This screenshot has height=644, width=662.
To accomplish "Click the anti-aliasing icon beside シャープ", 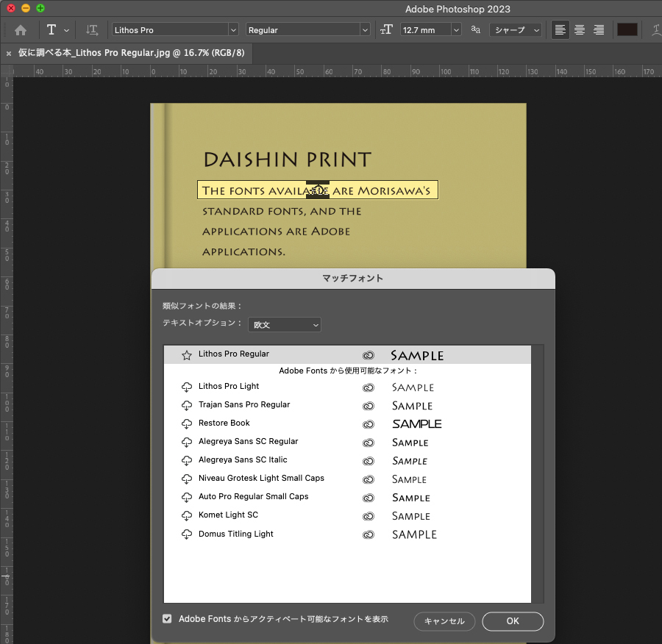I will point(475,29).
